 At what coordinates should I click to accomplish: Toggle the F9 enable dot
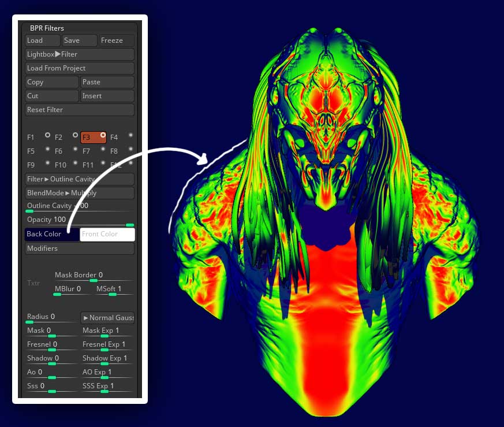coord(47,163)
